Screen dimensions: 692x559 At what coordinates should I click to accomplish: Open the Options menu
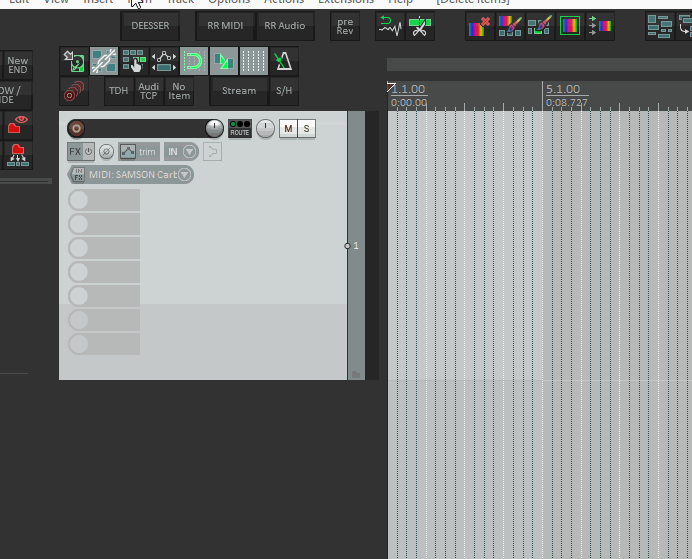pyautogui.click(x=229, y=1)
